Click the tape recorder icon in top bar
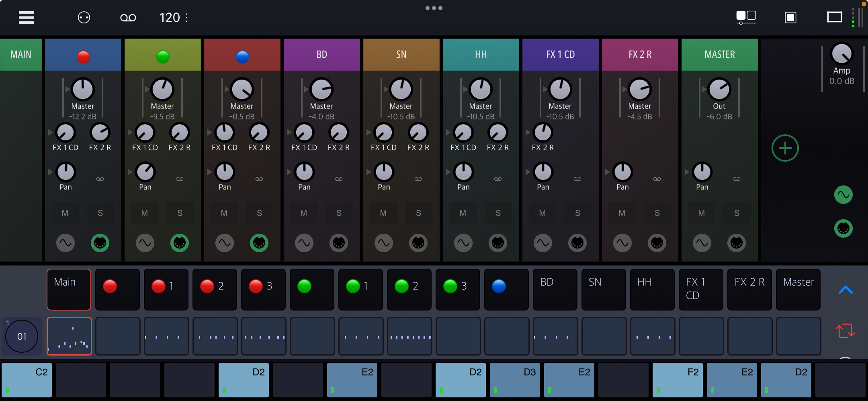 pos(128,18)
